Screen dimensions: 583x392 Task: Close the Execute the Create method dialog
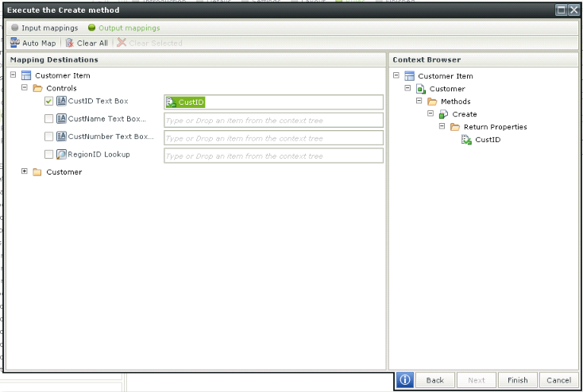pos(573,10)
